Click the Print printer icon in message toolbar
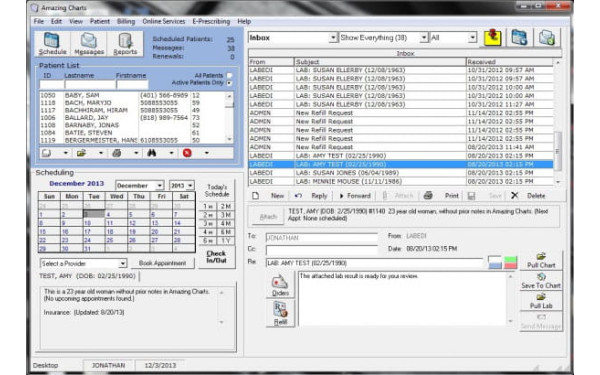Viewport: 600px width, 375px height. click(x=428, y=196)
